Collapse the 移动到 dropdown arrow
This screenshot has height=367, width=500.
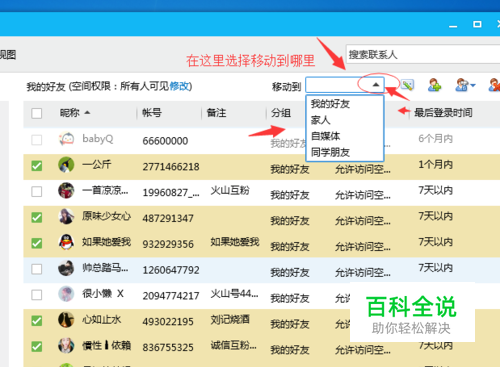pos(376,85)
